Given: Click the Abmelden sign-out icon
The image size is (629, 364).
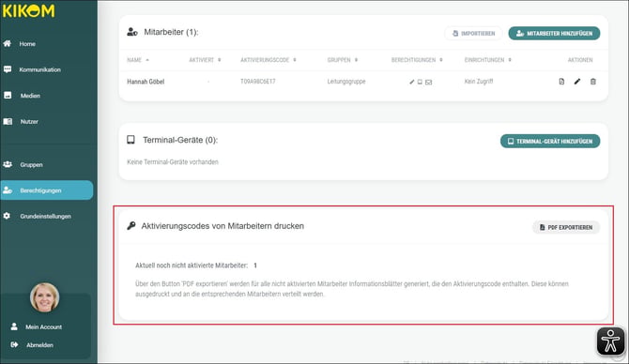Looking at the screenshot, I should 14,344.
